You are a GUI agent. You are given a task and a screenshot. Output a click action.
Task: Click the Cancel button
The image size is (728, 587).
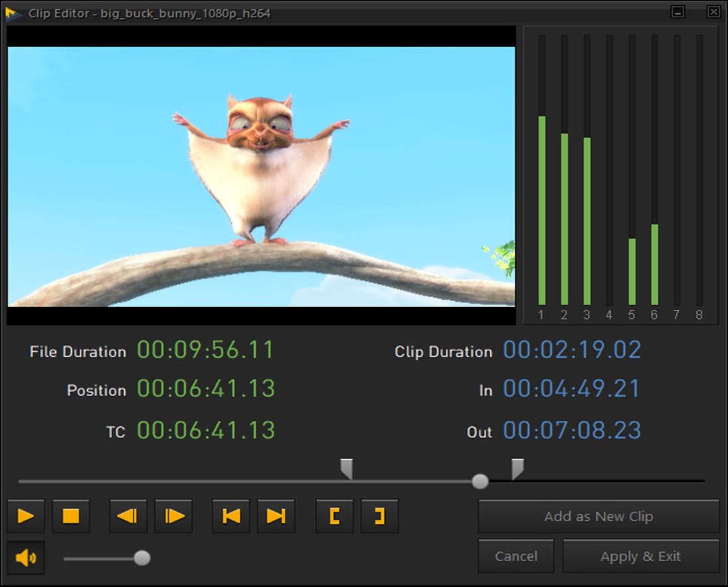coord(516,556)
